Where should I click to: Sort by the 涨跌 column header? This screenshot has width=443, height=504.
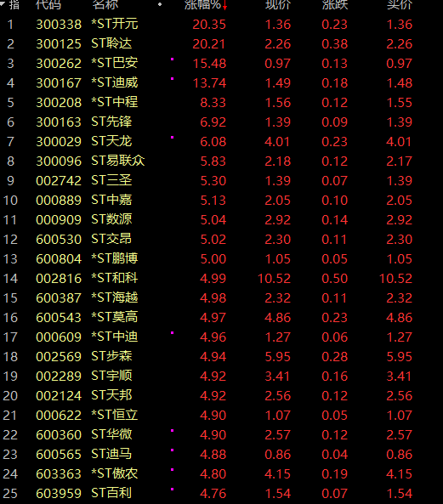pos(335,4)
